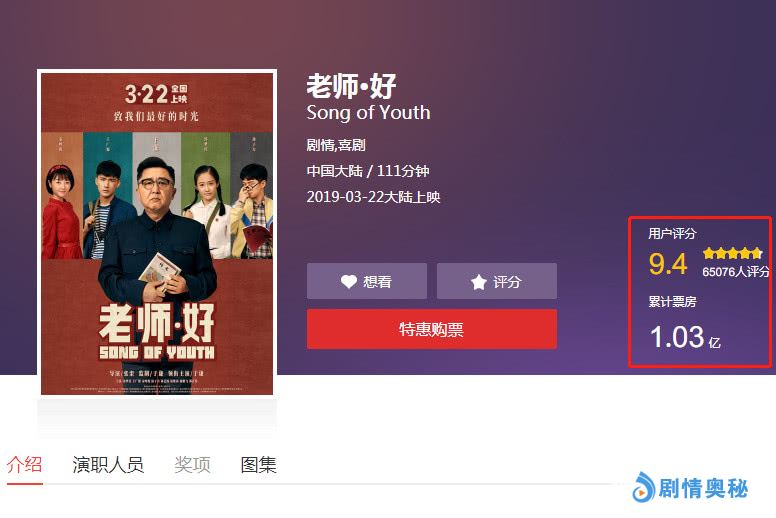Click the 9.4 user score number

[668, 264]
